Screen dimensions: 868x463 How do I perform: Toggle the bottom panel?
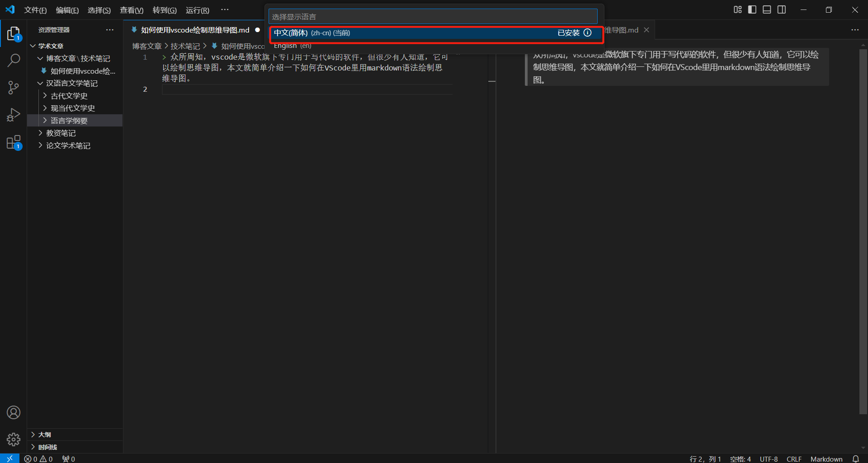click(767, 9)
